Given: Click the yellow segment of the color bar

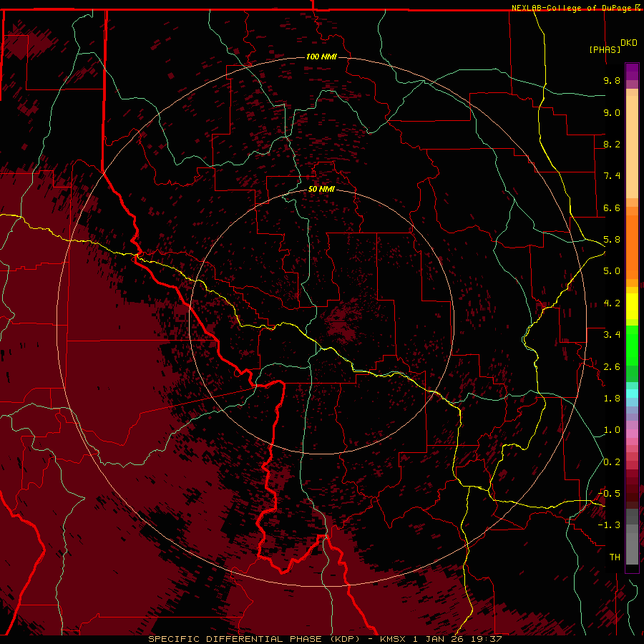Looking at the screenshot, I should pos(632,306).
